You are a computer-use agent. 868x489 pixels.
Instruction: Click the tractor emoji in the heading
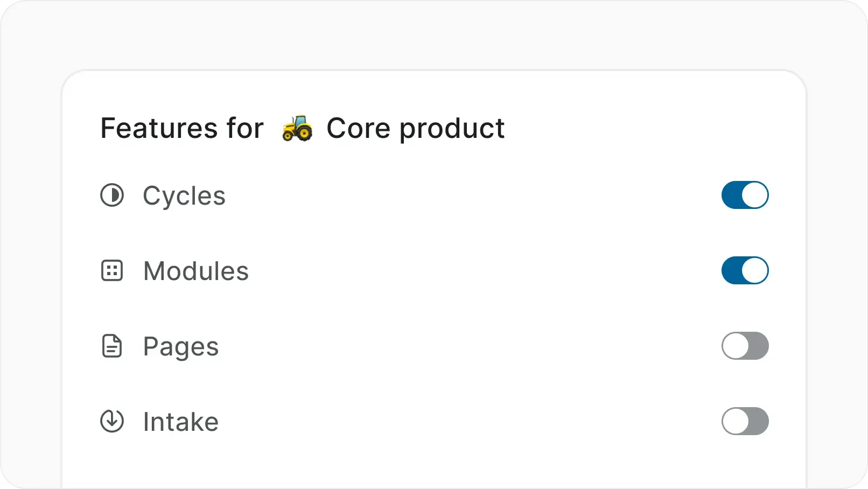[297, 128]
